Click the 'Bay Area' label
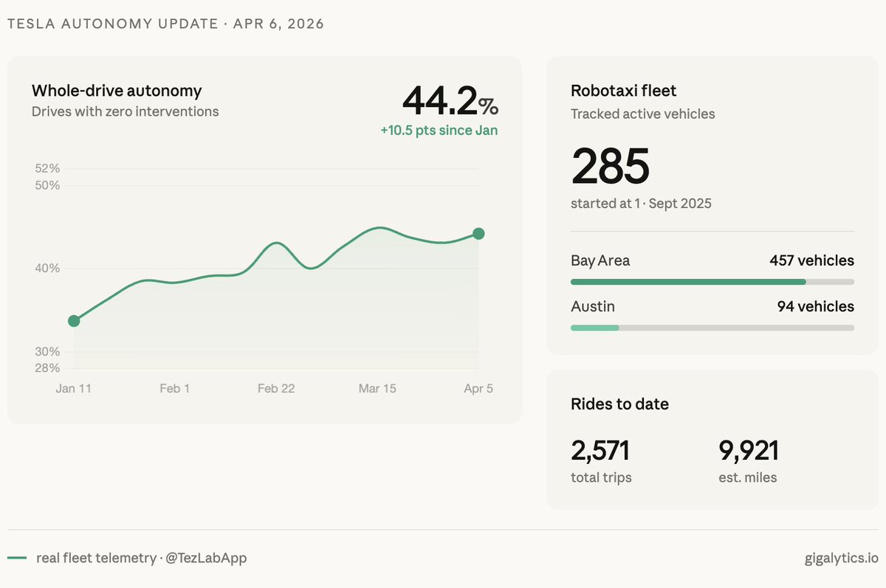 click(600, 260)
